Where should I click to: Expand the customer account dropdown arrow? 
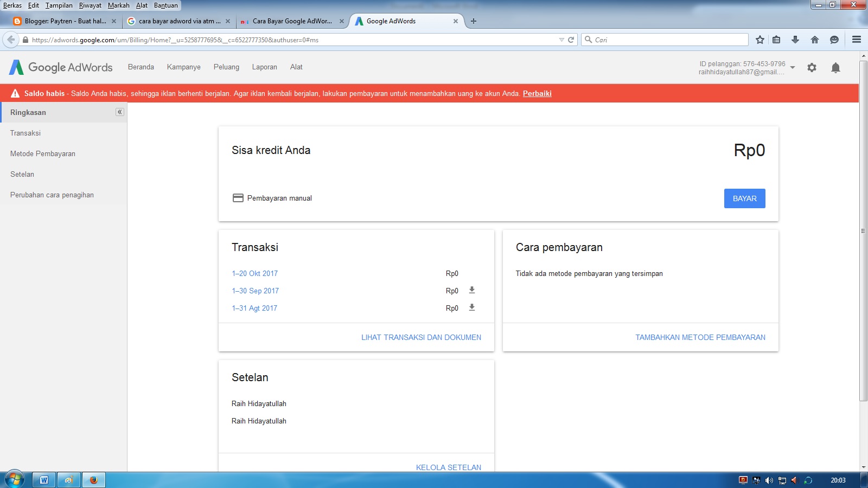[793, 68]
